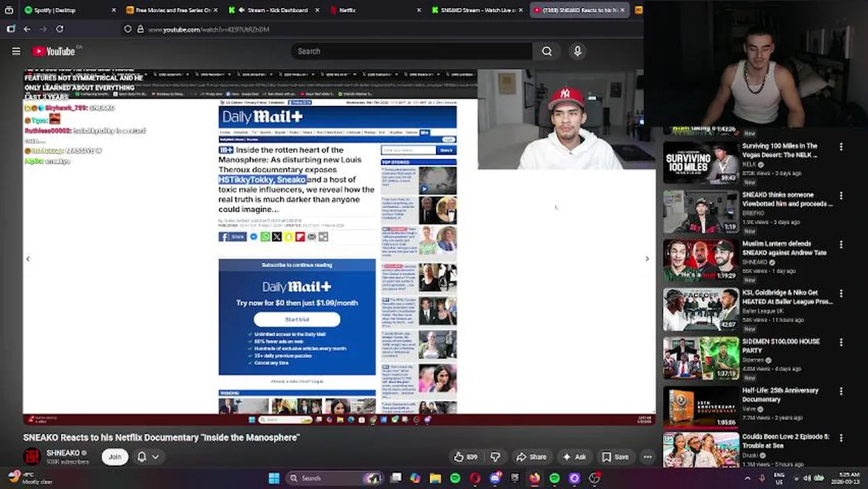The image size is (868, 489).
Task: Click the YouTube search magnifier button
Action: (x=547, y=51)
